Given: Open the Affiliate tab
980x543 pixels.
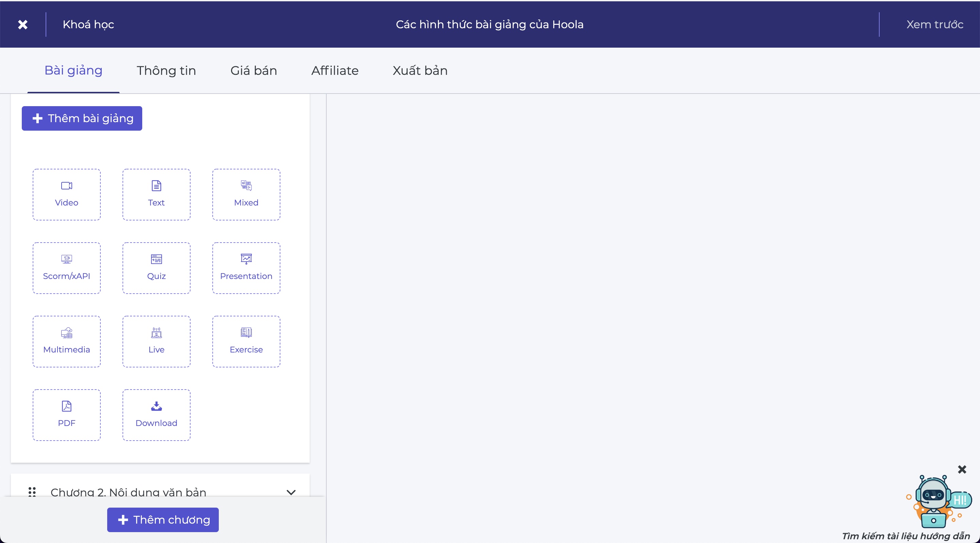Looking at the screenshot, I should click(x=335, y=70).
